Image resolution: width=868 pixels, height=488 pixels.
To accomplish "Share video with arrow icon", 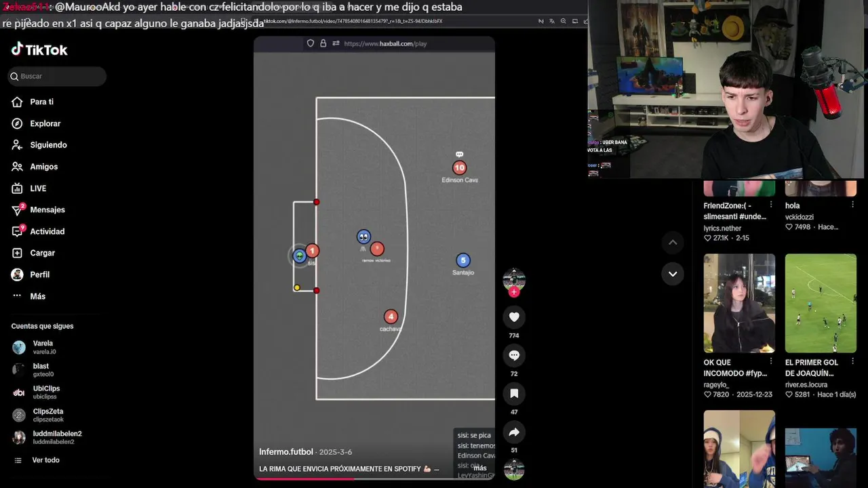I will click(x=514, y=432).
